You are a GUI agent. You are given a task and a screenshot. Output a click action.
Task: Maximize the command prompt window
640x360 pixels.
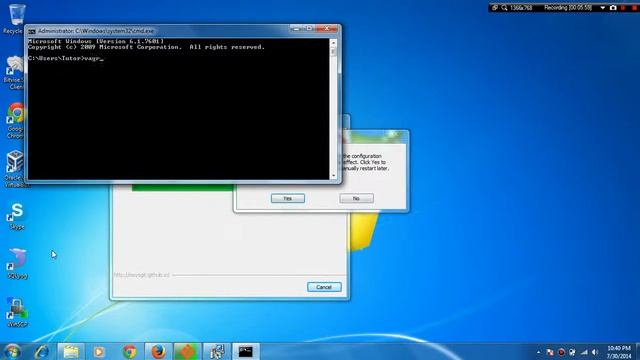tap(309, 29)
